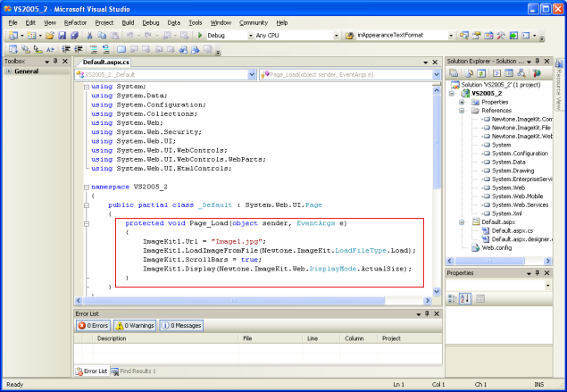Click Refresh icon in Solution Explorer
This screenshot has width=567, height=392.
point(481,73)
